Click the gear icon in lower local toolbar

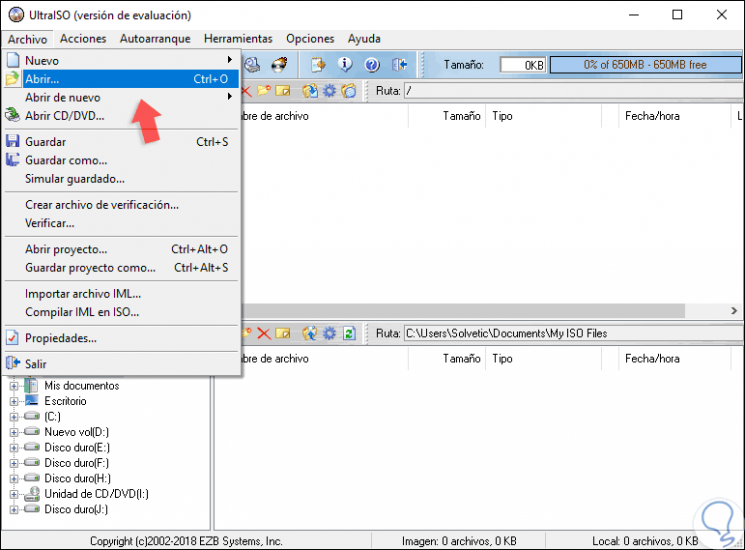329,333
